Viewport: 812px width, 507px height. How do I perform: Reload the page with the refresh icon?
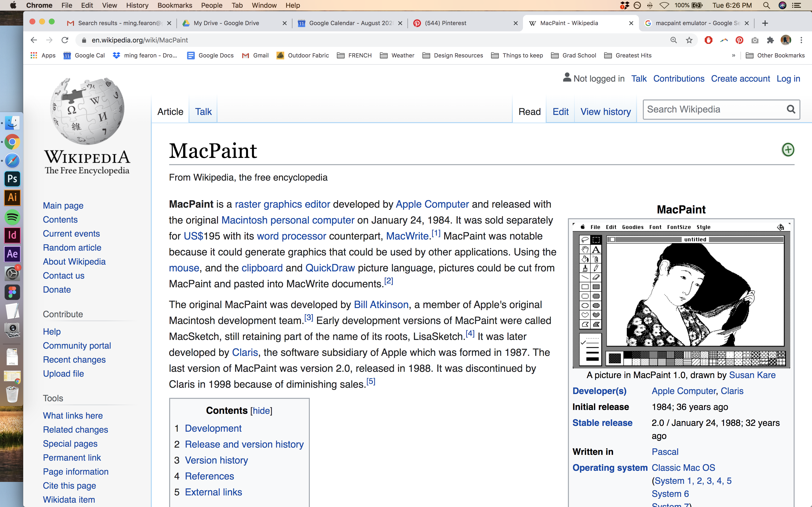(x=65, y=40)
